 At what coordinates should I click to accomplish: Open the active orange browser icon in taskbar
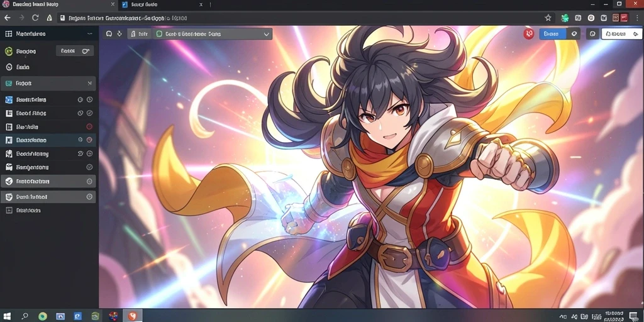coord(132,316)
